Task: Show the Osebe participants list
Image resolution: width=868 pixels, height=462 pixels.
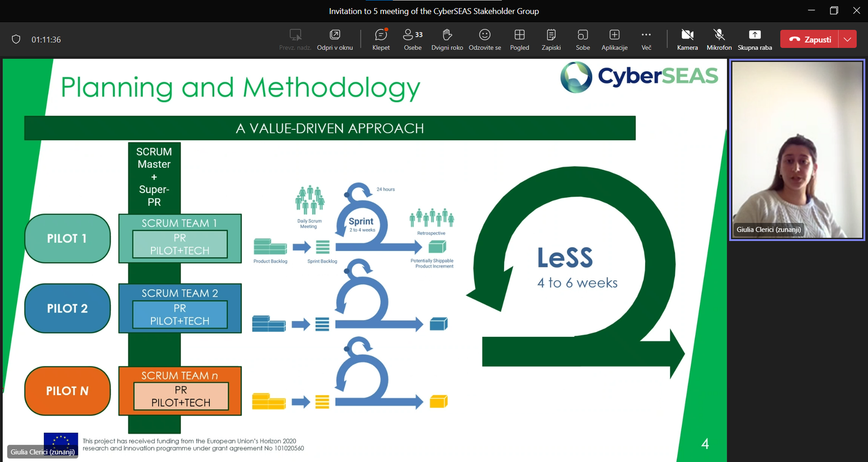Action: point(412,40)
